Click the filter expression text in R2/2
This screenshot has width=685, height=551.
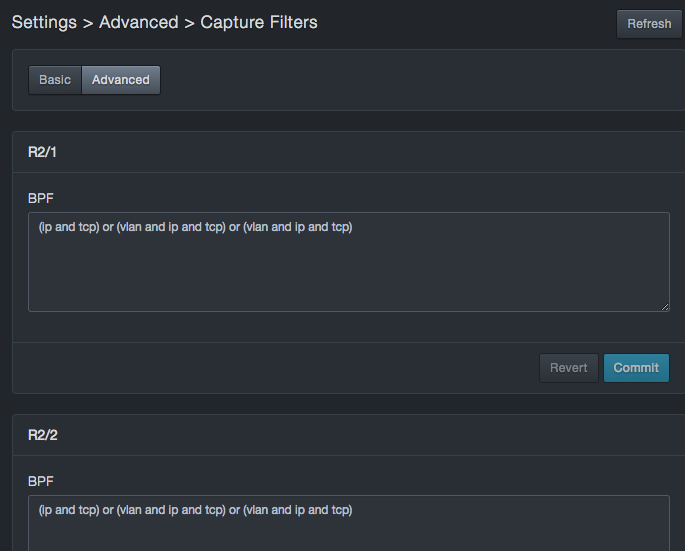click(196, 510)
